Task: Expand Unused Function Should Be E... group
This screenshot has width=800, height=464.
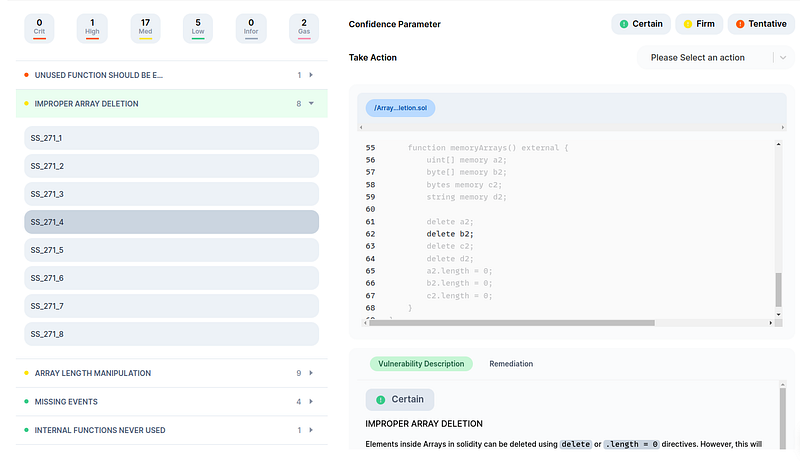Action: 171,75
